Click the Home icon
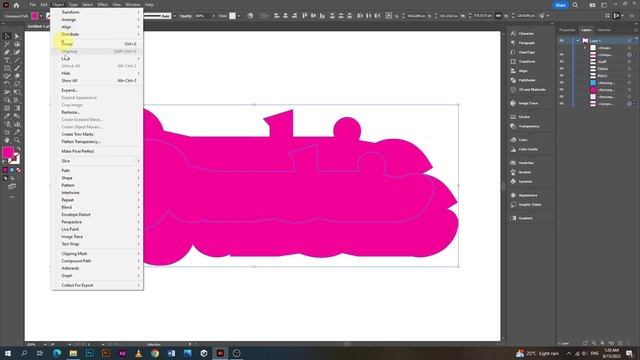640x360 pixels. pos(16,5)
